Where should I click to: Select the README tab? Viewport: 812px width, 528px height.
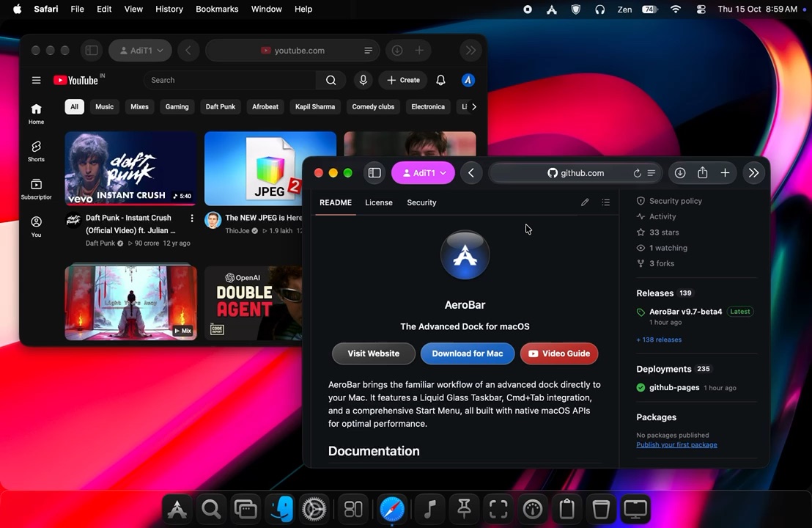click(336, 202)
